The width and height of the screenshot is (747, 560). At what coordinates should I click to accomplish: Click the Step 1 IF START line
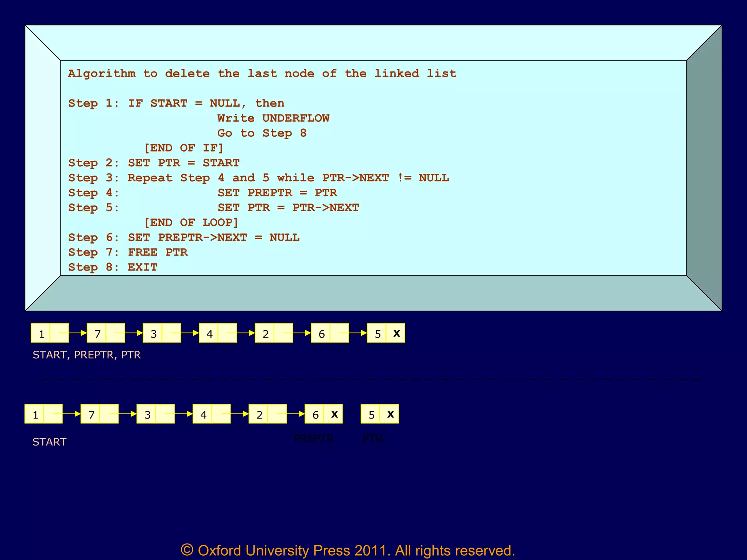tap(176, 104)
